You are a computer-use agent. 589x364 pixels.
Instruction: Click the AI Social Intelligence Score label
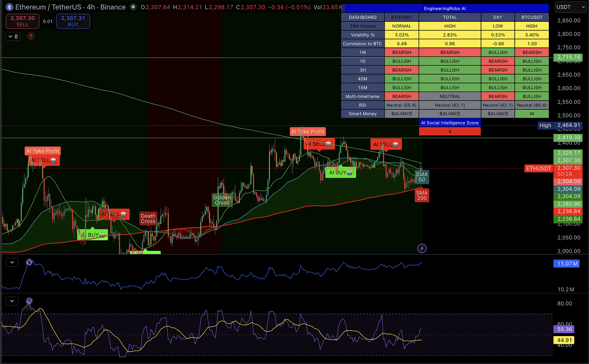[450, 123]
